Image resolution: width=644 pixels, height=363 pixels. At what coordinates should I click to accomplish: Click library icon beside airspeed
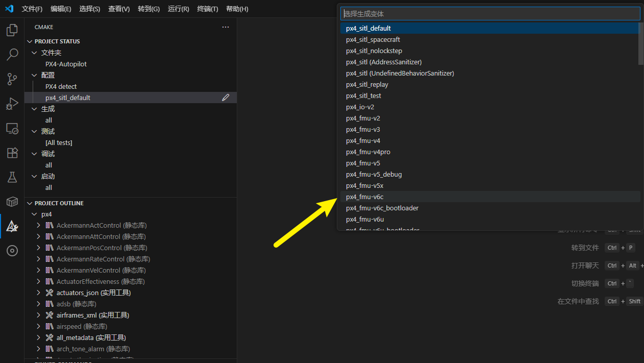[x=49, y=326]
